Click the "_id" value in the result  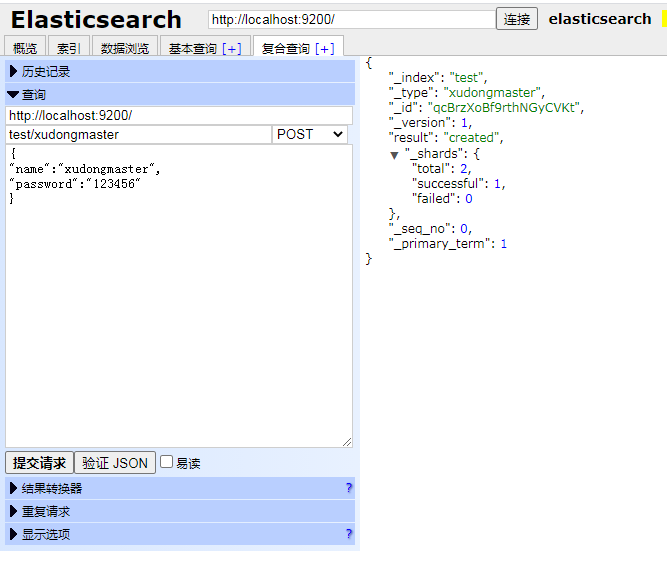click(x=504, y=107)
